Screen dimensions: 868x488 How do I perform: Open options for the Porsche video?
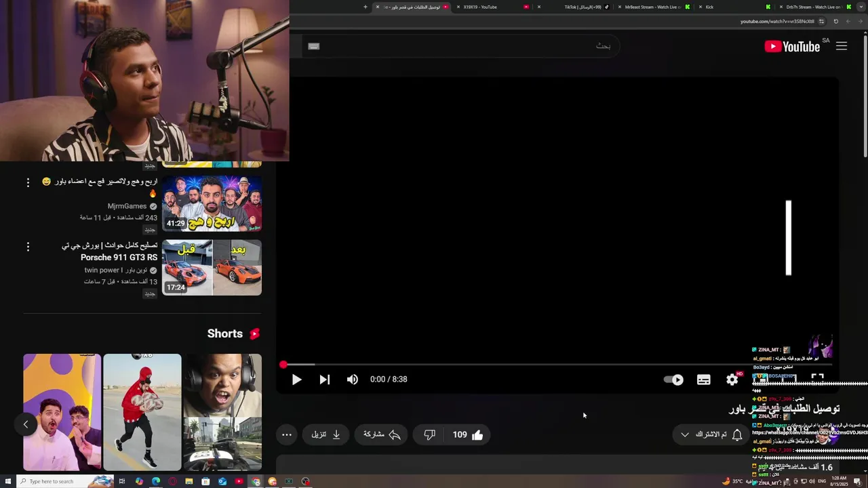point(28,247)
